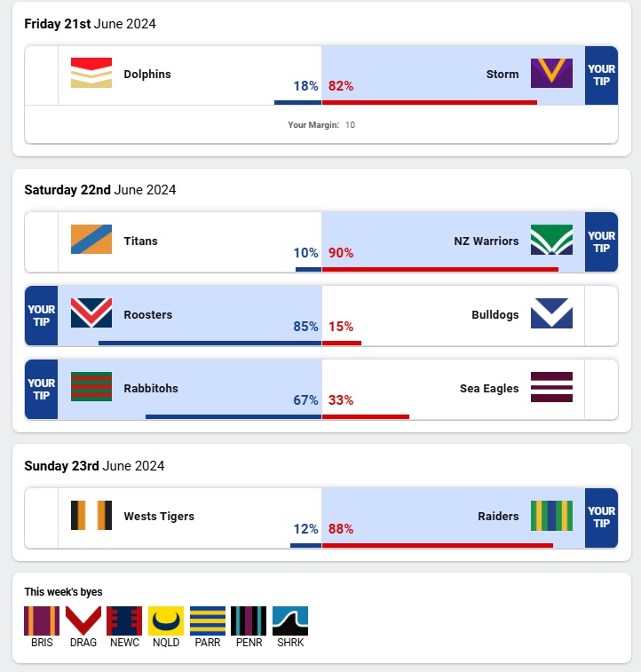Select the Titans team name

pos(141,241)
